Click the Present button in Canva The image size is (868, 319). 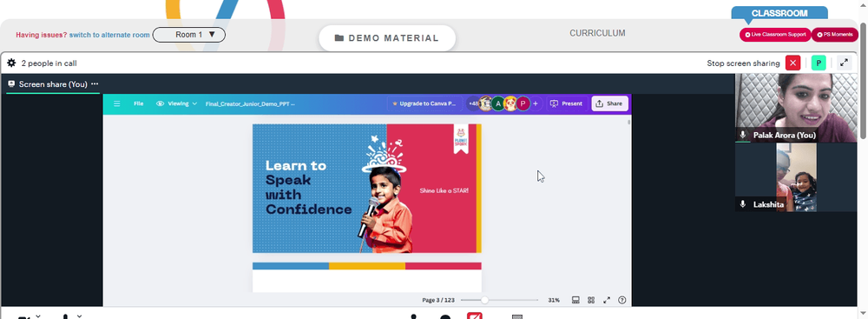point(567,103)
